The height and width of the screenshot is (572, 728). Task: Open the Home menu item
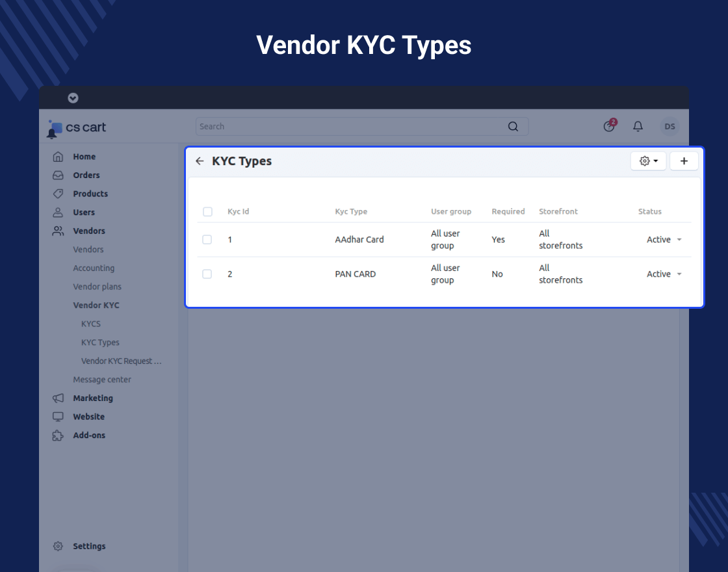84,157
